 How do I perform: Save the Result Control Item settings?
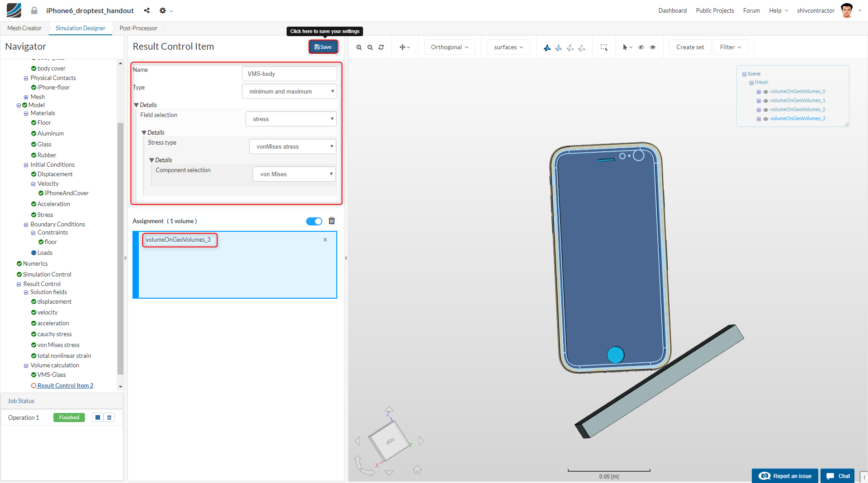(323, 47)
